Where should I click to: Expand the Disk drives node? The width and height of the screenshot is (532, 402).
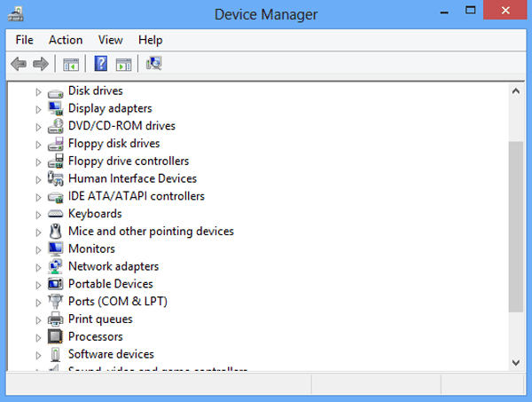(x=38, y=91)
